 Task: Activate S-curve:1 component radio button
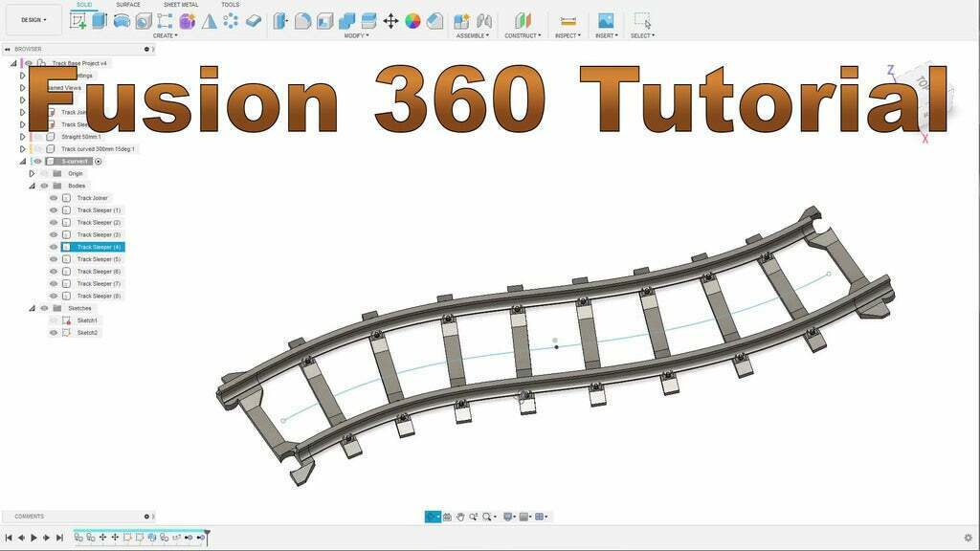99,161
